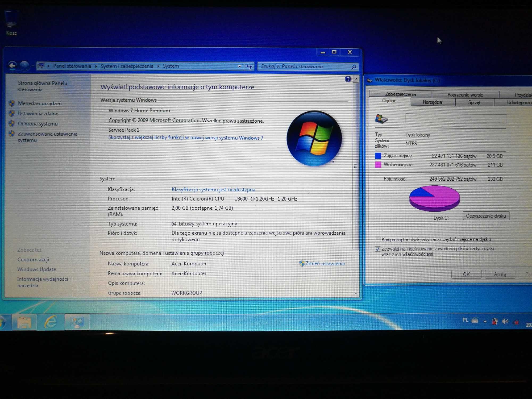Screen dimensions: 532x399
Task: Expand breadcrumb arrow before Panel sterowania
Action: 48,66
